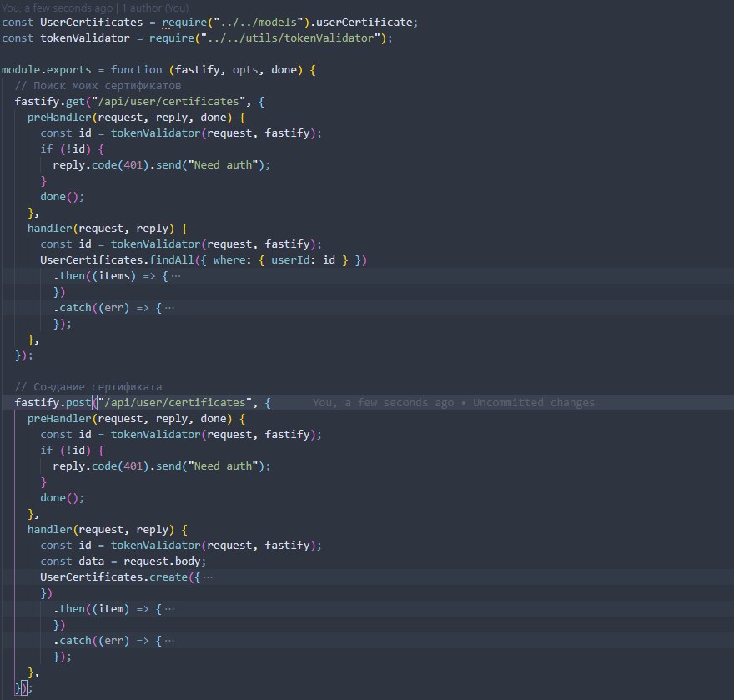Expand folded catch body in the create chain
Viewport: 734px width, 700px height.
coord(169,641)
